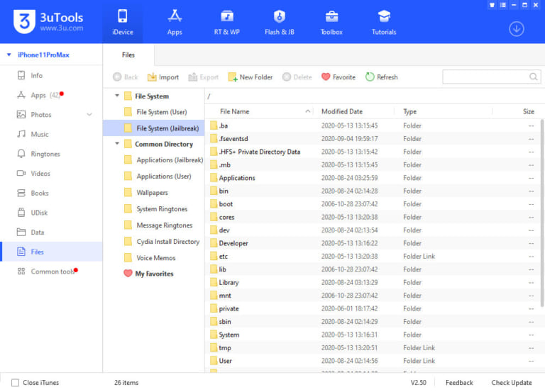Collapse the Common Directory tree node
Viewport: 545px width, 392px height.
click(x=117, y=143)
